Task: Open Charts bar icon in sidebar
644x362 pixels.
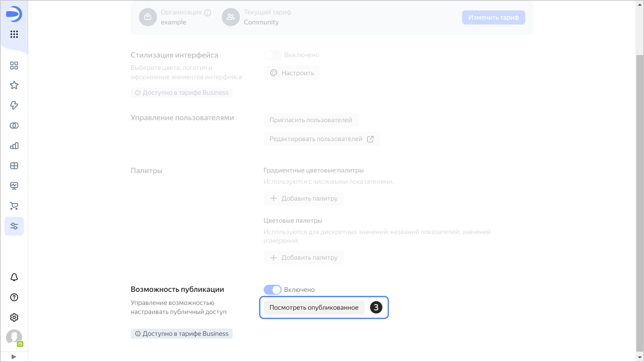Action: point(14,146)
